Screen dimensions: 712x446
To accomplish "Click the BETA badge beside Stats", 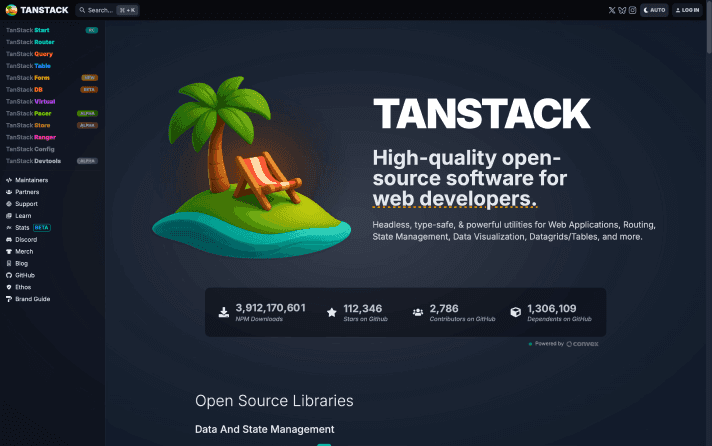I will pos(42,228).
